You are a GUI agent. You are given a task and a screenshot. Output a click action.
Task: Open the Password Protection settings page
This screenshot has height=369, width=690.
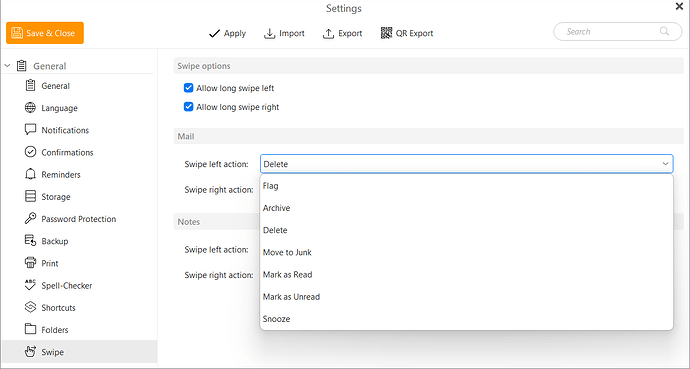tap(79, 219)
